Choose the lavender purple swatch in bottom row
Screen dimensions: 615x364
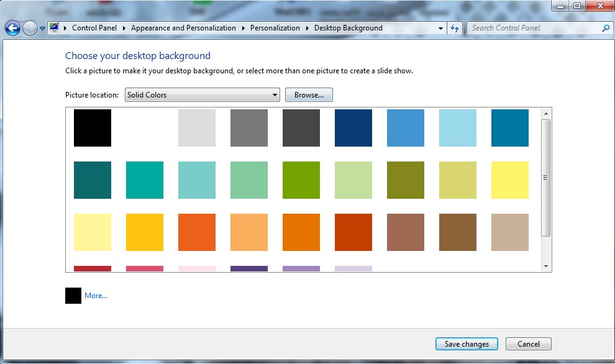(x=301, y=269)
